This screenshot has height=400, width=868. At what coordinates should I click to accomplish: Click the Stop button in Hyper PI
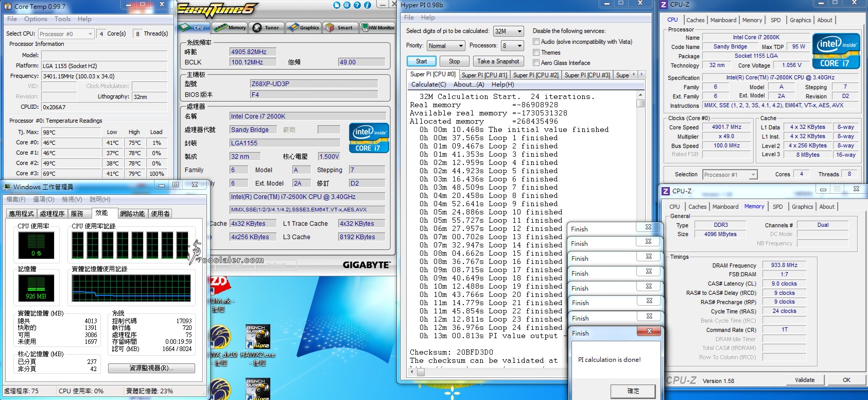(454, 61)
